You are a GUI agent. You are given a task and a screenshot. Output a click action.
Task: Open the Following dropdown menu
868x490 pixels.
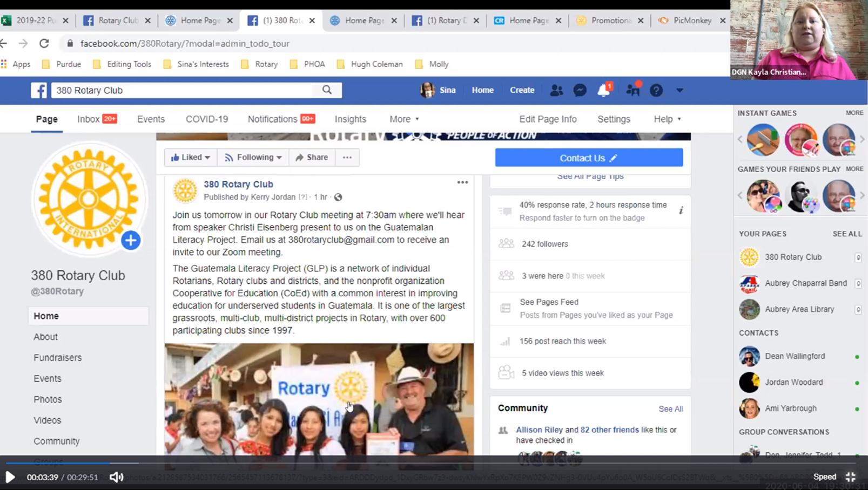click(x=253, y=158)
